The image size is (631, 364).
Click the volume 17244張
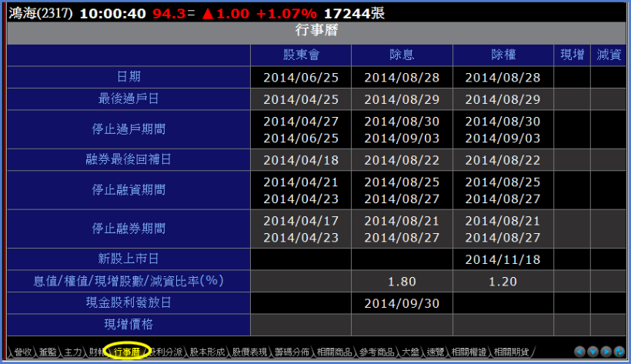point(354,14)
